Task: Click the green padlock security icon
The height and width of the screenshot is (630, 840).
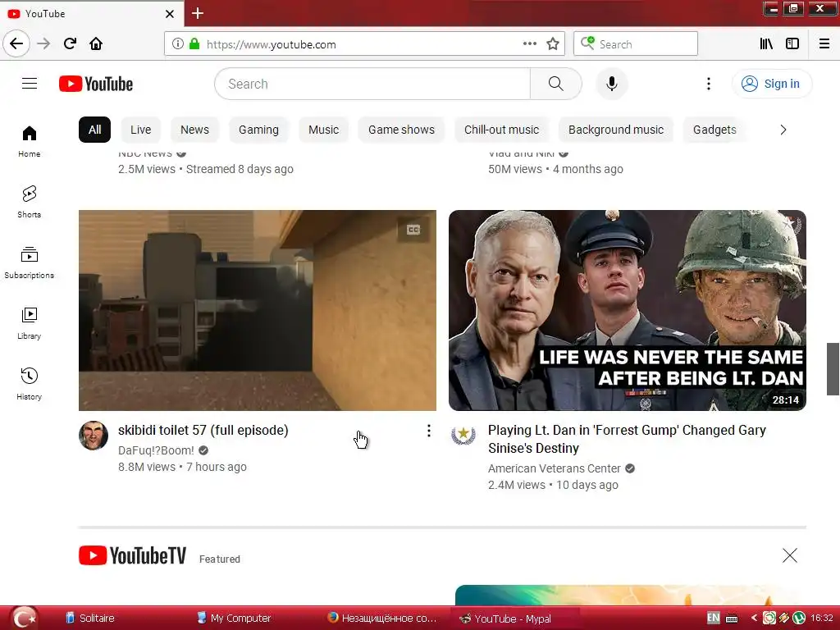Action: tap(194, 44)
